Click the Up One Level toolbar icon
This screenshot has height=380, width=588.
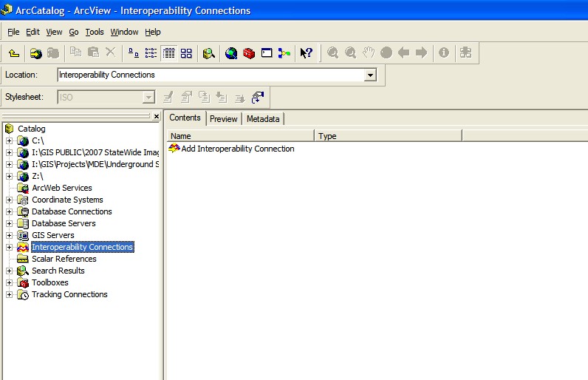point(14,53)
